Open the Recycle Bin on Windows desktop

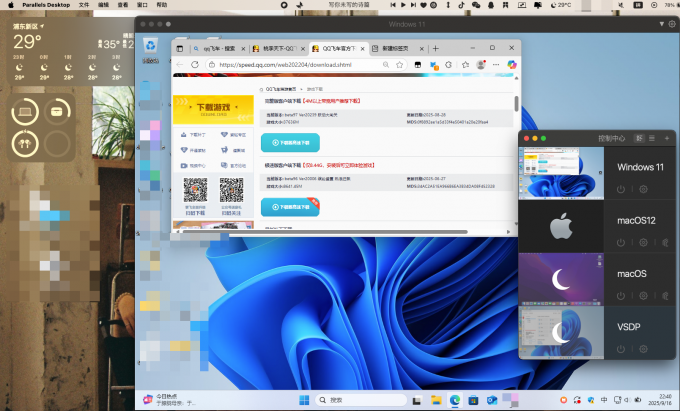coord(150,50)
